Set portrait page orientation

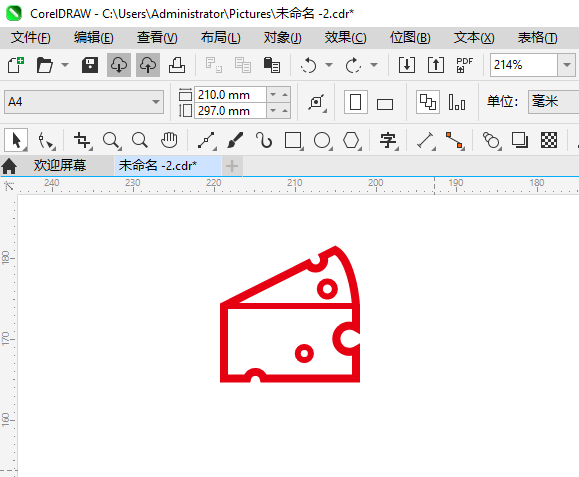pyautogui.click(x=356, y=102)
